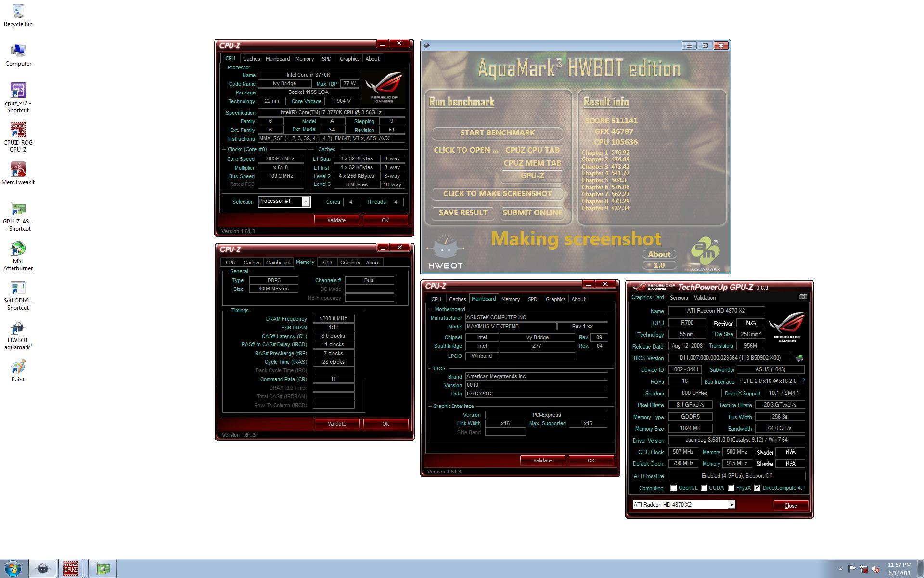Click SCORE 511141 result text
Viewport: 924px width, 578px height.
(x=611, y=121)
